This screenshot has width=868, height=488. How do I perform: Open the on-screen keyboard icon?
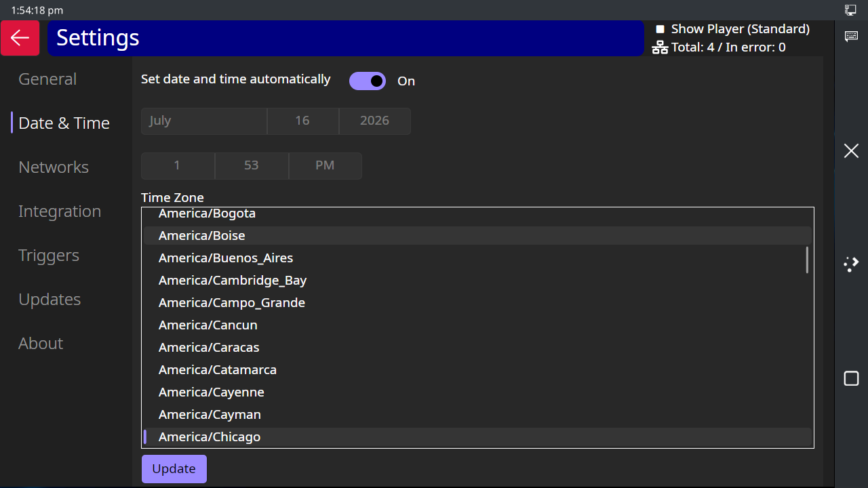851,36
